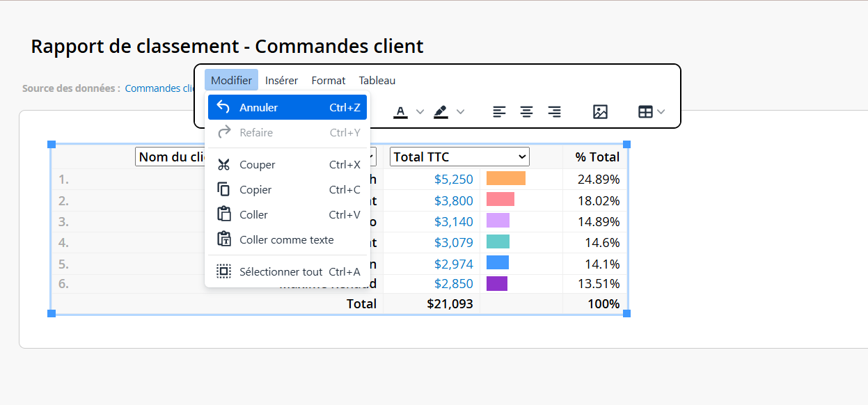Click the pink bar in row 2
Image resolution: width=868 pixels, height=405 pixels.
pyautogui.click(x=500, y=199)
